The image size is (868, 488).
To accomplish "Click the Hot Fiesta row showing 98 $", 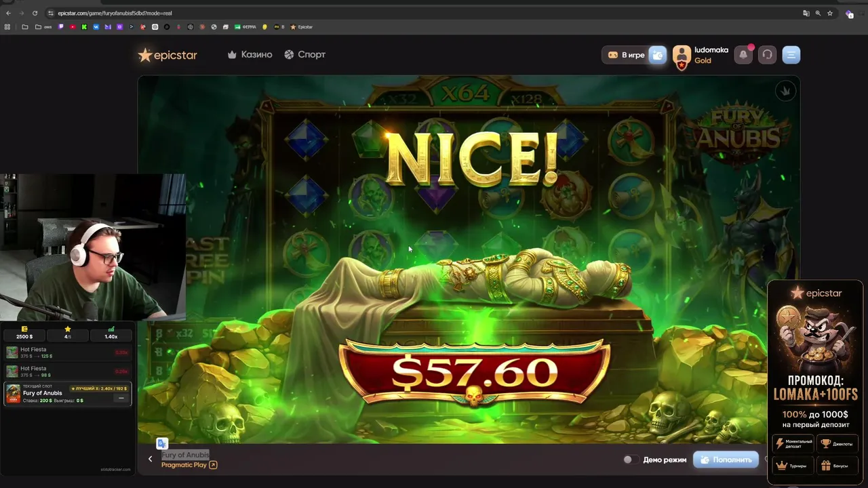I will point(68,371).
